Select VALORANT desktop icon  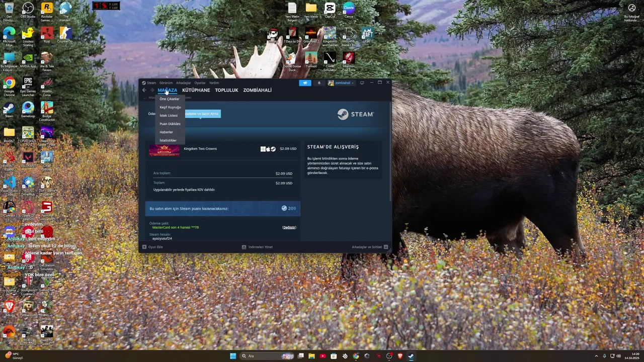(x=28, y=160)
